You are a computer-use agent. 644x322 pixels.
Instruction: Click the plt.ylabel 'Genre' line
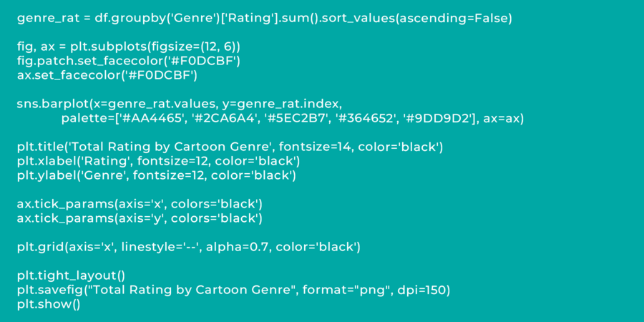[x=157, y=175]
